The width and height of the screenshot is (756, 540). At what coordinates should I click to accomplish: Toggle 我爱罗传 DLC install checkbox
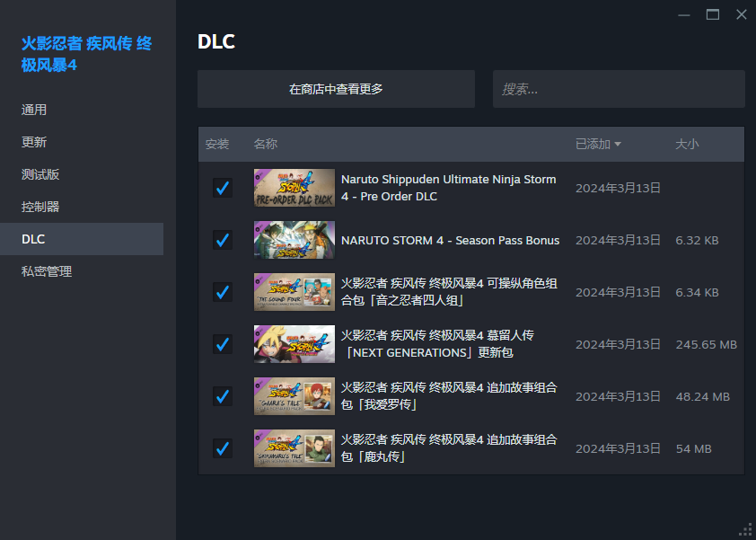223,396
